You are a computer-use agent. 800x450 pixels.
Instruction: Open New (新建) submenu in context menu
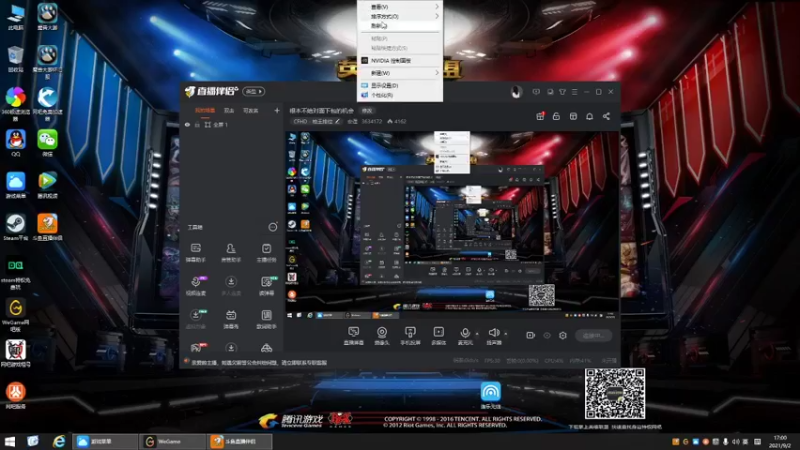(399, 73)
